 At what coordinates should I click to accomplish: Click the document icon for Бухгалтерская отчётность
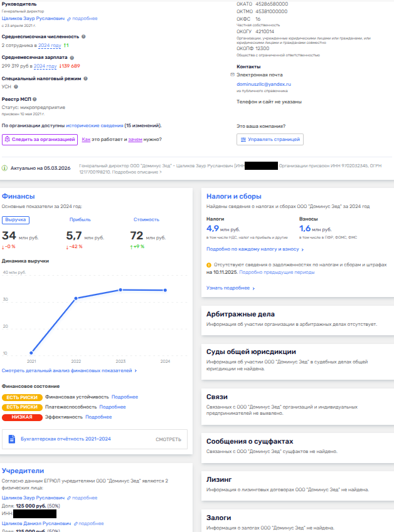(x=11, y=439)
